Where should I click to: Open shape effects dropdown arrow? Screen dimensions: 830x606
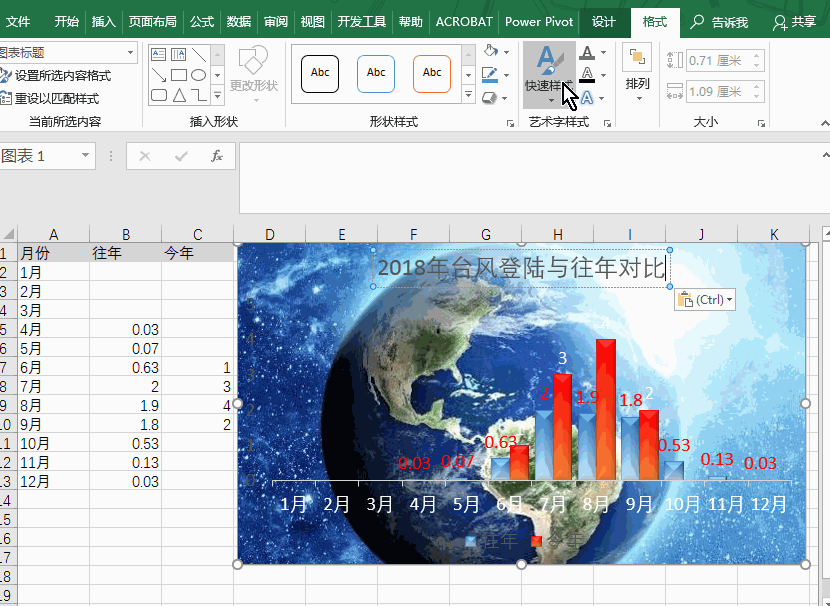pyautogui.click(x=505, y=98)
